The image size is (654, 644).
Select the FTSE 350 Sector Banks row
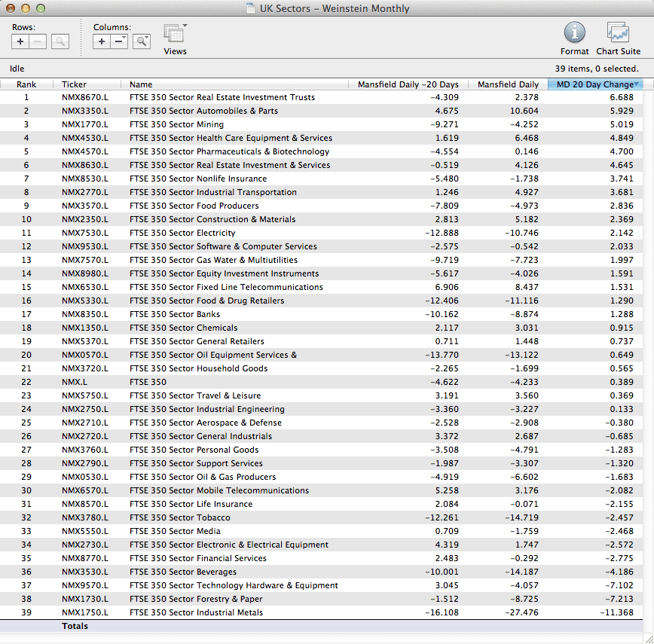click(x=174, y=314)
